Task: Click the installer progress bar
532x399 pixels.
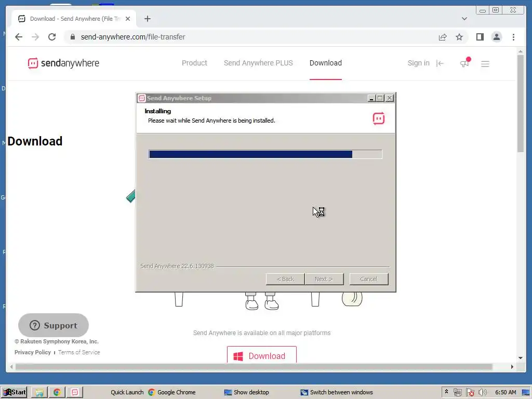Action: click(x=265, y=154)
